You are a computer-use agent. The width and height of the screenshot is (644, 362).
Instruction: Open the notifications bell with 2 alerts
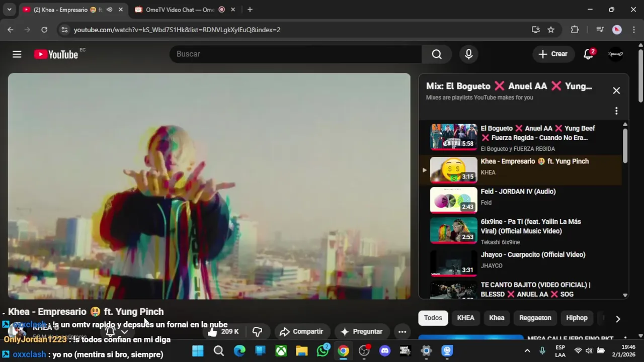click(x=589, y=54)
